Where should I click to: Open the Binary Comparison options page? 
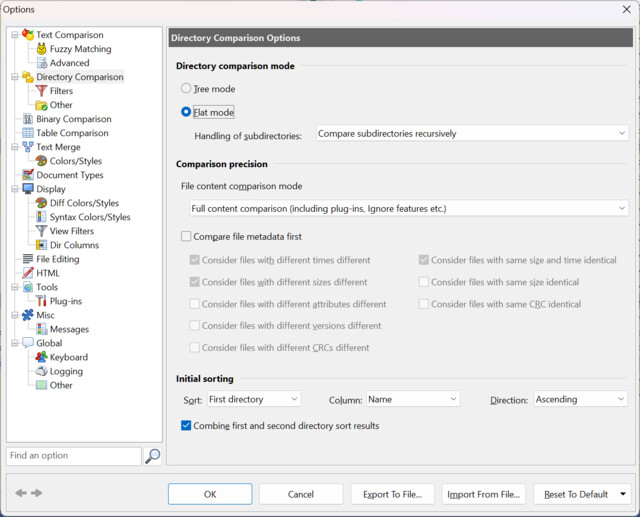pyautogui.click(x=74, y=119)
